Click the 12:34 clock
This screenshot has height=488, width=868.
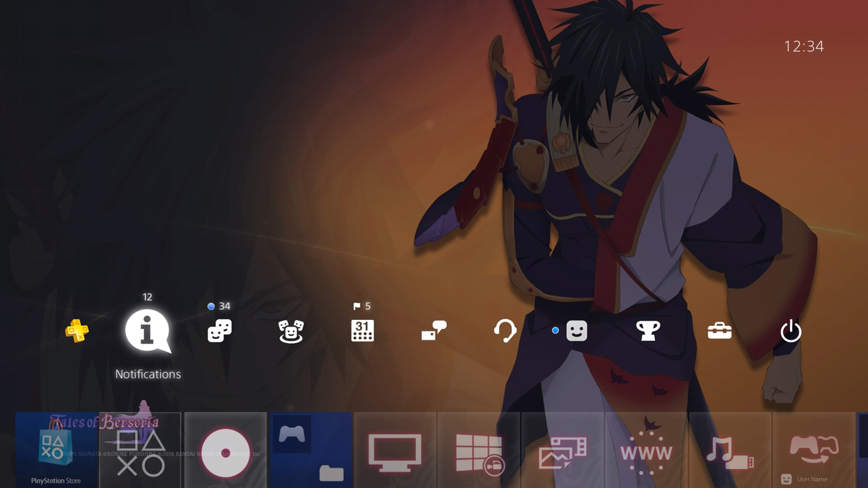tap(804, 46)
